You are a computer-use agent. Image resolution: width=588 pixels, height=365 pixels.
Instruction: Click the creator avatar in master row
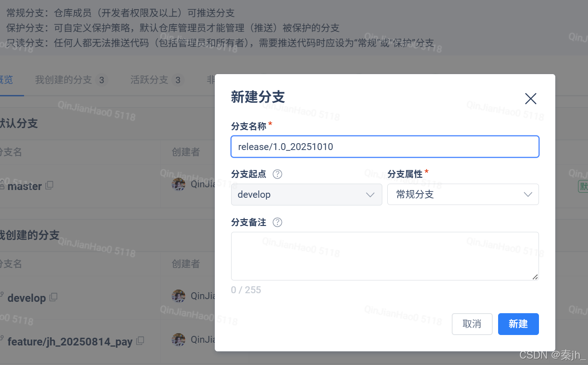click(x=178, y=184)
